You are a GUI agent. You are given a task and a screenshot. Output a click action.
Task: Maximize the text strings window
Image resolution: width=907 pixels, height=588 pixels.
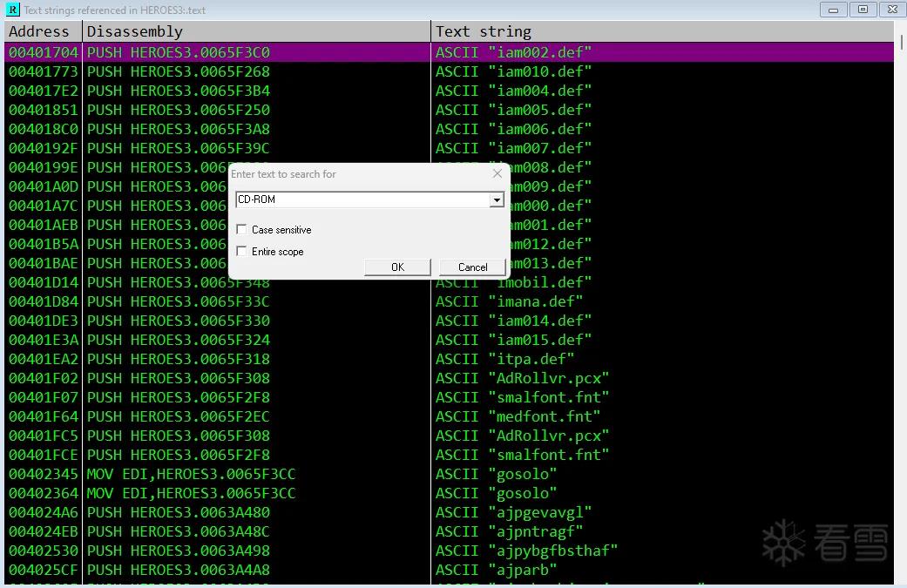click(x=863, y=10)
